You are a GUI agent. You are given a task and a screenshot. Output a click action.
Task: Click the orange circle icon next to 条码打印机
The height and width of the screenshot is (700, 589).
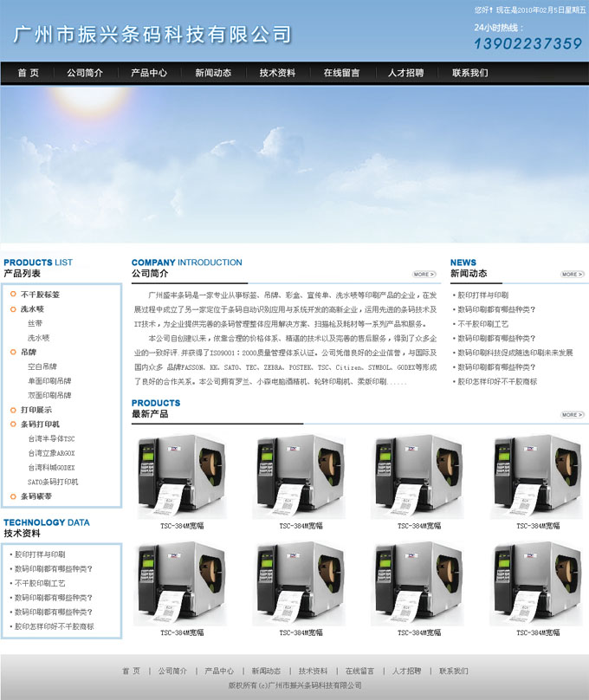click(x=13, y=425)
